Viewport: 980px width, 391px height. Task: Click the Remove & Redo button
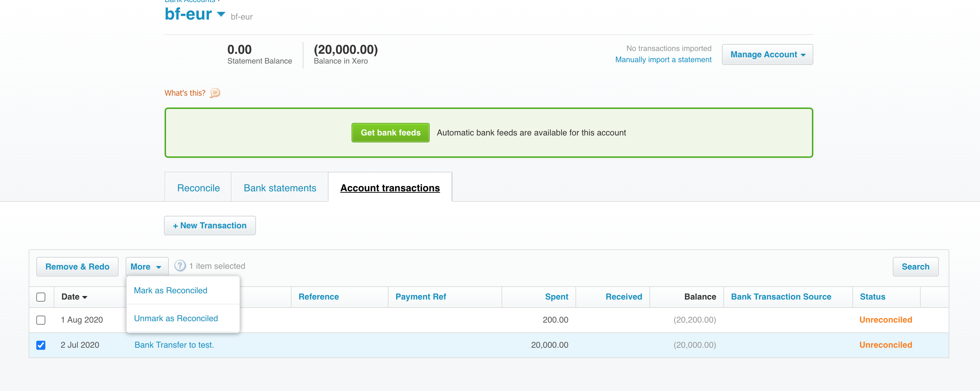click(x=77, y=266)
